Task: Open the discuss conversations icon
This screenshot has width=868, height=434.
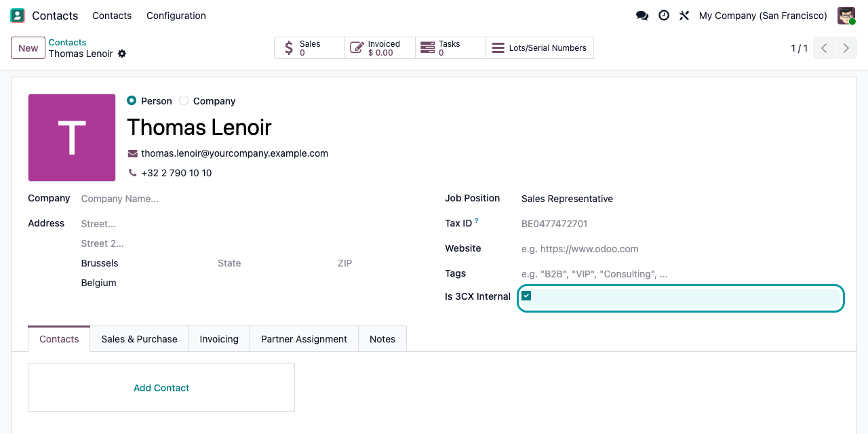Action: pyautogui.click(x=642, y=16)
